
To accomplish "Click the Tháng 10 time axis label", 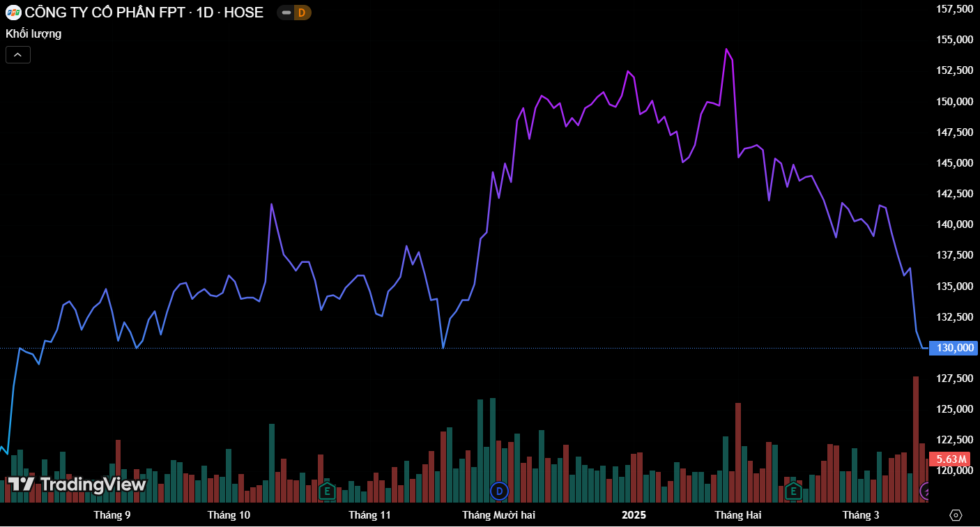I will (x=229, y=515).
